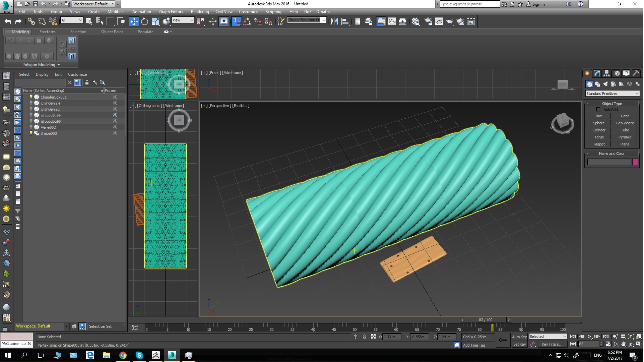Screen dimensions: 644x362
Task: Open the Render Setup teapot icon
Action: click(428, 21)
